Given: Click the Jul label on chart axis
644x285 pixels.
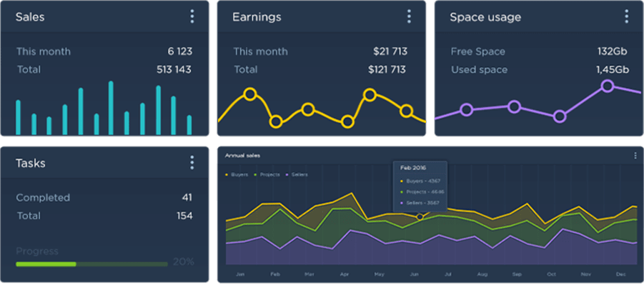Looking at the screenshot, I should (x=448, y=274).
